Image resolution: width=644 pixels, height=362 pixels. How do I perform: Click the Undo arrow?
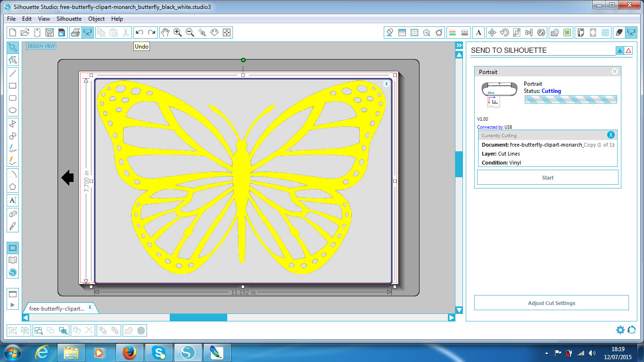point(139,33)
